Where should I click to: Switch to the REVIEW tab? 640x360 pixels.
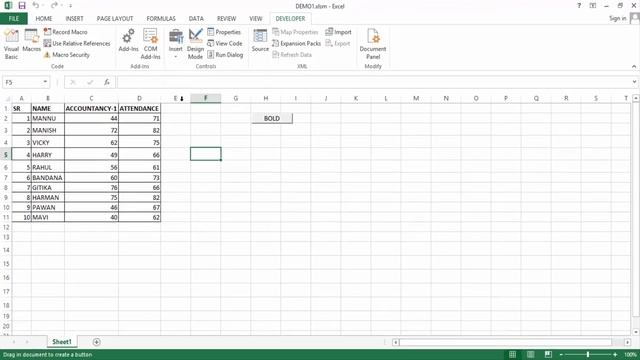[x=227, y=19]
